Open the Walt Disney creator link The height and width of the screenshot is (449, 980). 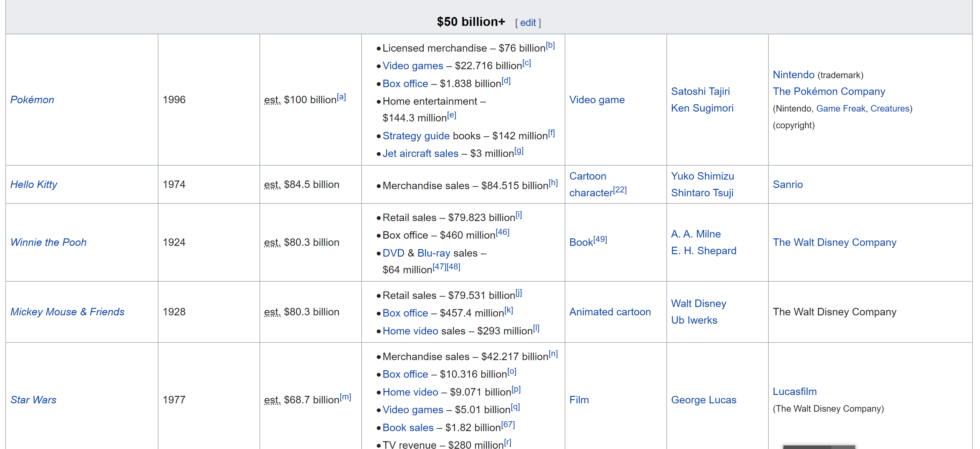698,304
